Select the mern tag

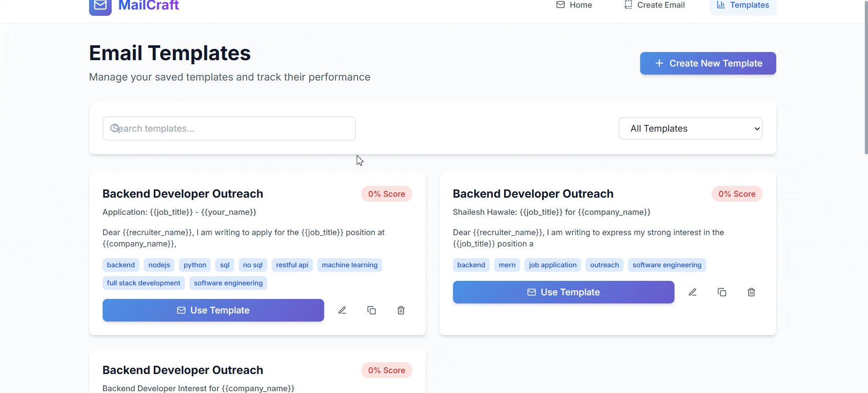(x=507, y=265)
